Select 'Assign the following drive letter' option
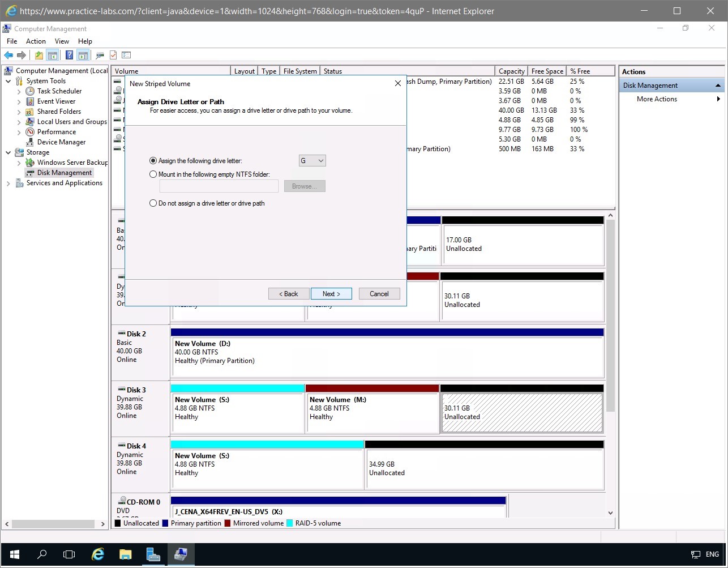This screenshot has height=568, width=728. coord(153,161)
